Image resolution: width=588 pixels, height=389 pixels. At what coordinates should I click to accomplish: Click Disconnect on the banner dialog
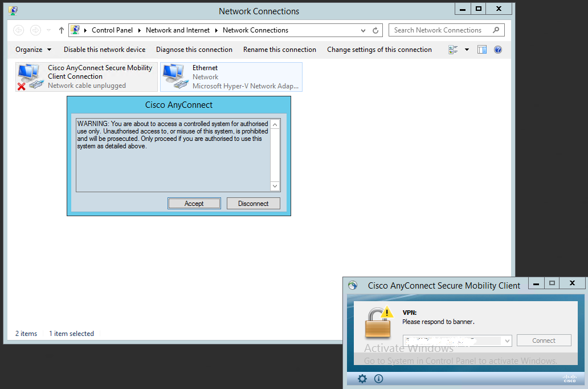coord(253,204)
